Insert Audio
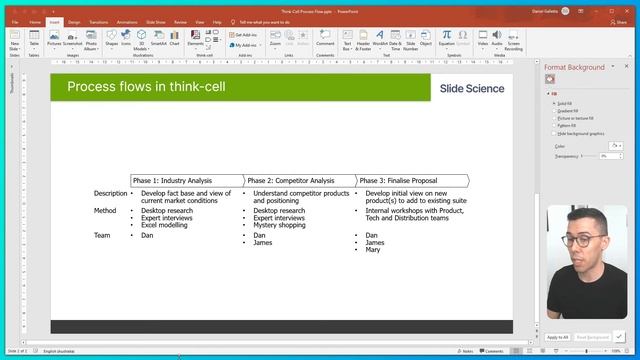 pyautogui.click(x=497, y=40)
